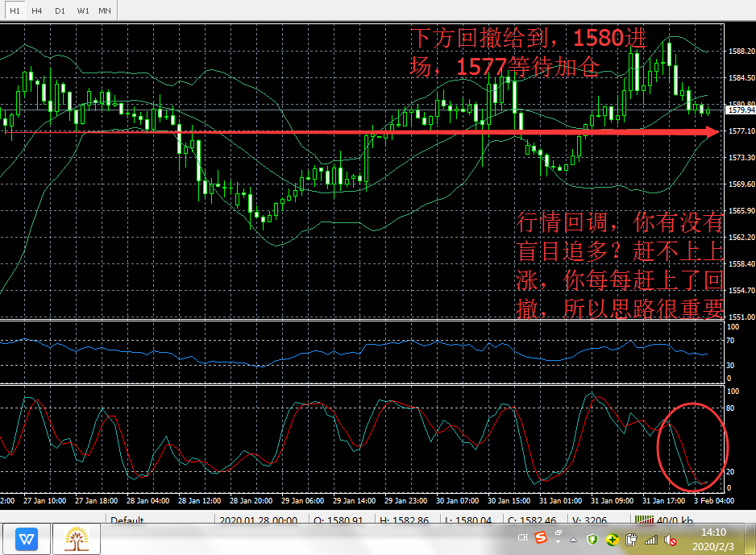Screen dimensions: 756x555
Task: Click the H: 1582.86 high price value
Action: coord(404,521)
